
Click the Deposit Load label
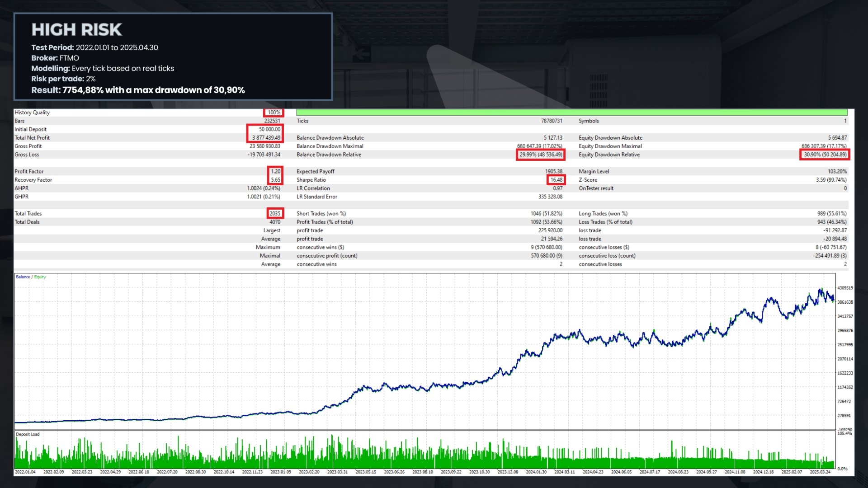(x=28, y=434)
